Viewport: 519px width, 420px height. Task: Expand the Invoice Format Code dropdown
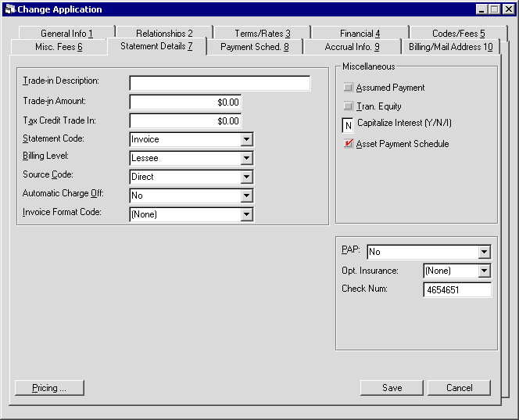246,214
